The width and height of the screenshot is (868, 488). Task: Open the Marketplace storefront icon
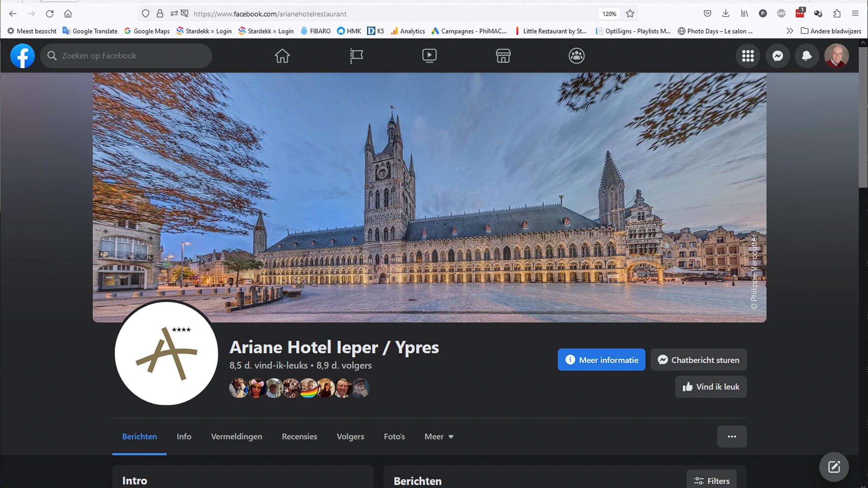click(503, 55)
